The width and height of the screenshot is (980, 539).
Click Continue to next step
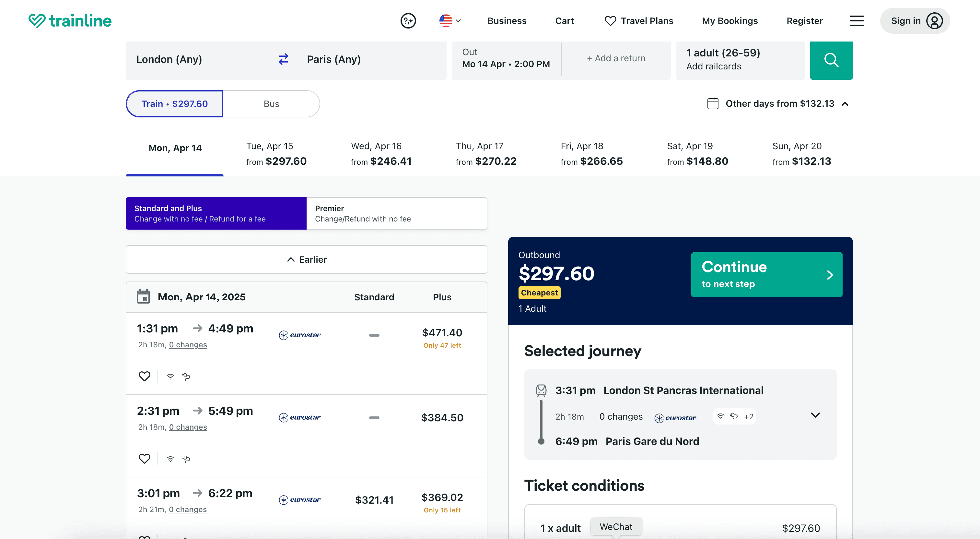coord(766,274)
